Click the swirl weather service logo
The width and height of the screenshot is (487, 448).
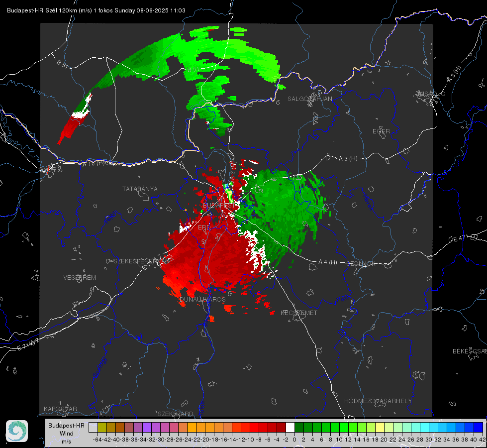tap(17, 431)
